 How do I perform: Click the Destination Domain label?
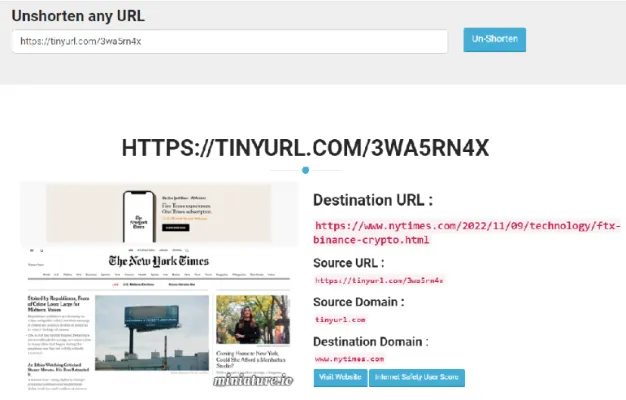[x=370, y=342]
